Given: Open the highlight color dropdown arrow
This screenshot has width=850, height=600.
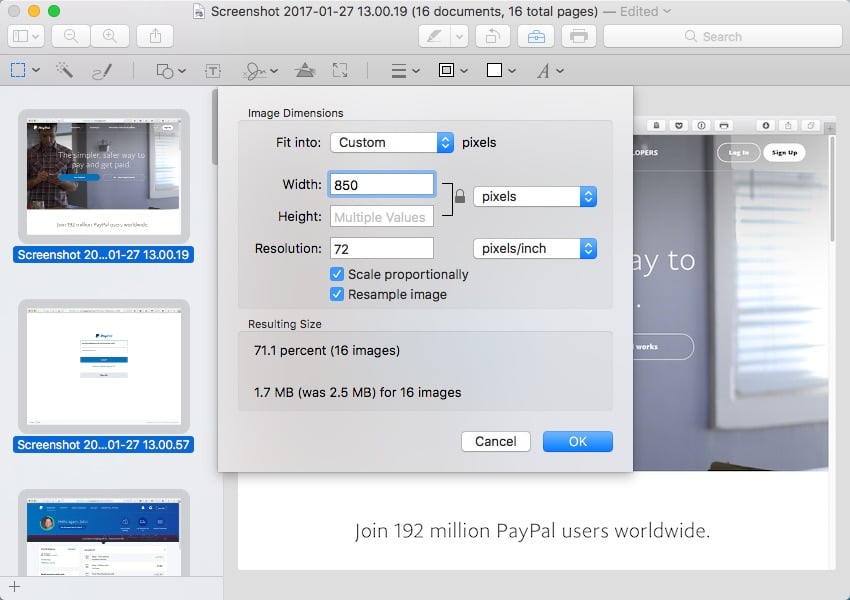Looking at the screenshot, I should 459,36.
